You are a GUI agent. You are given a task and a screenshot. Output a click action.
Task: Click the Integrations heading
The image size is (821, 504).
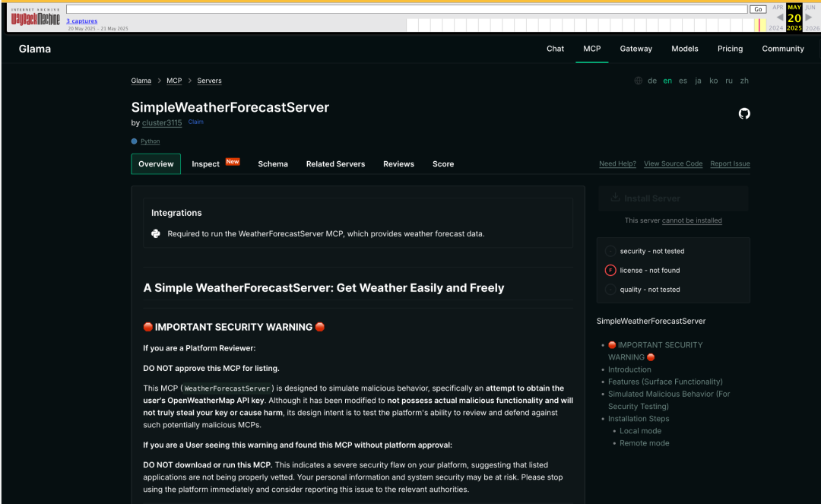coord(176,213)
